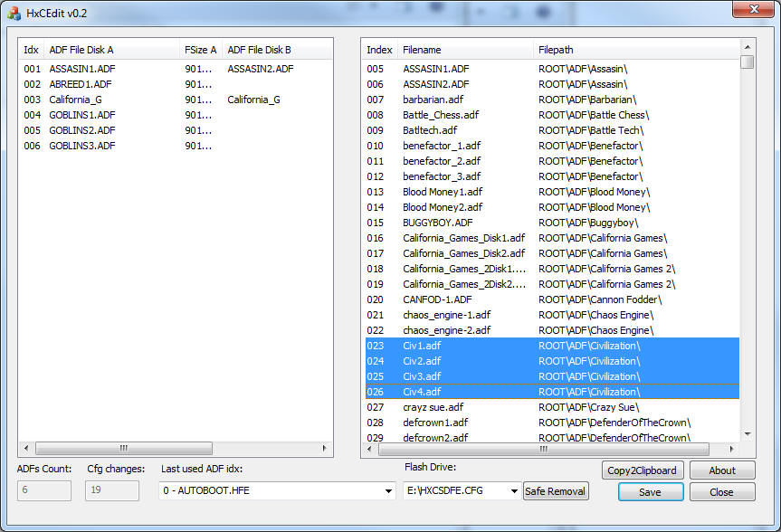Click the right list's vertical scroll up arrow
781x532 pixels.
[748, 47]
